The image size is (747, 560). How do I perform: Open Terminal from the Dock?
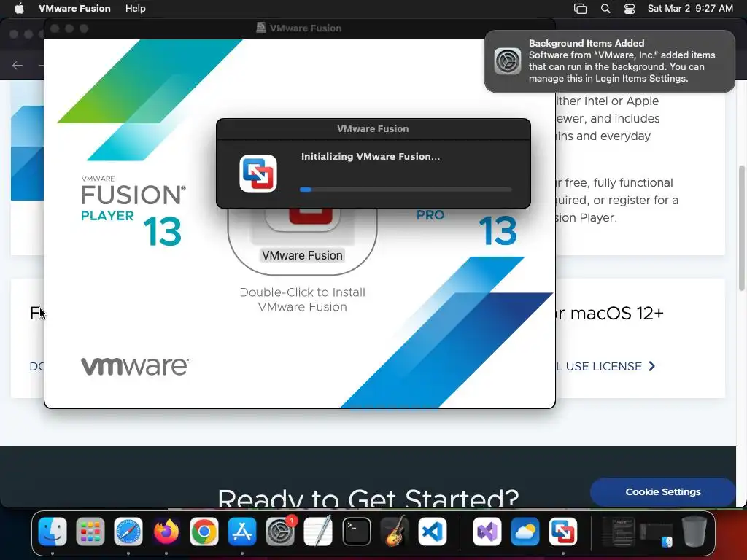(x=356, y=532)
